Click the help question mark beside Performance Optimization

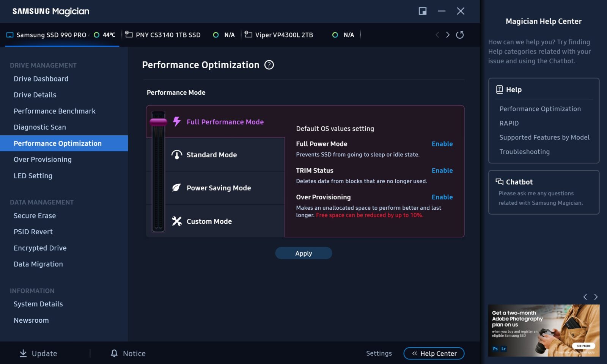point(269,65)
